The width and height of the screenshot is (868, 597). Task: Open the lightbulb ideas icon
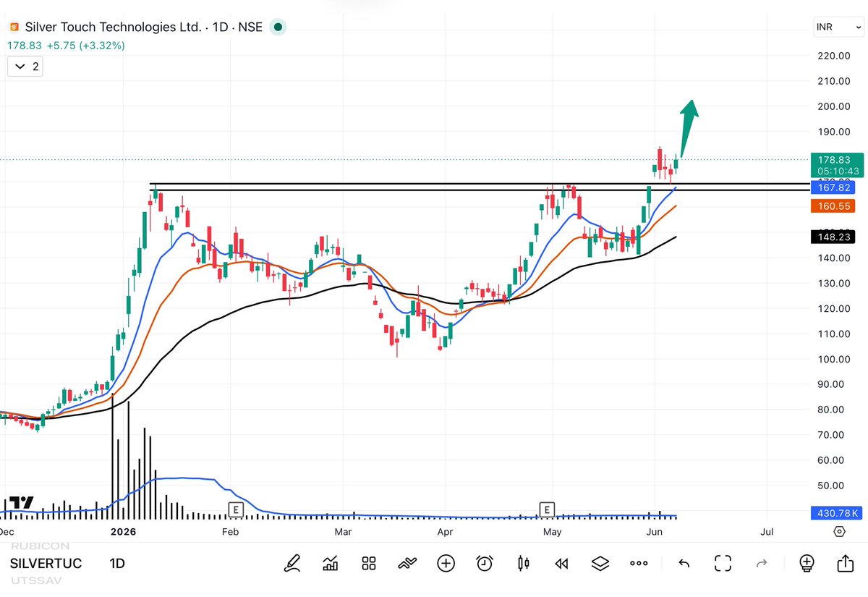(807, 563)
